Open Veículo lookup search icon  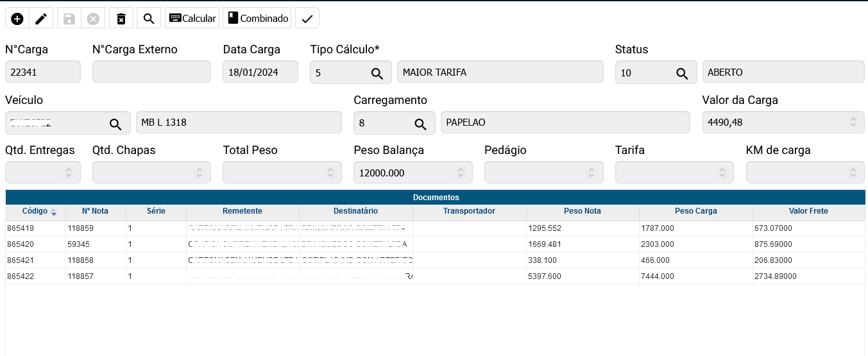tap(115, 124)
